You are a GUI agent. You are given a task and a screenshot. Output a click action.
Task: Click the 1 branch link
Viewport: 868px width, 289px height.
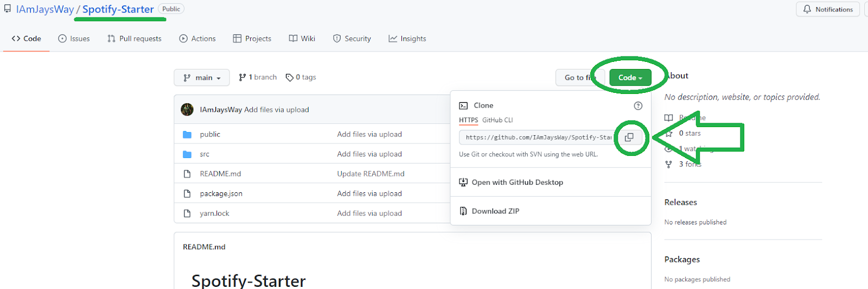[258, 78]
